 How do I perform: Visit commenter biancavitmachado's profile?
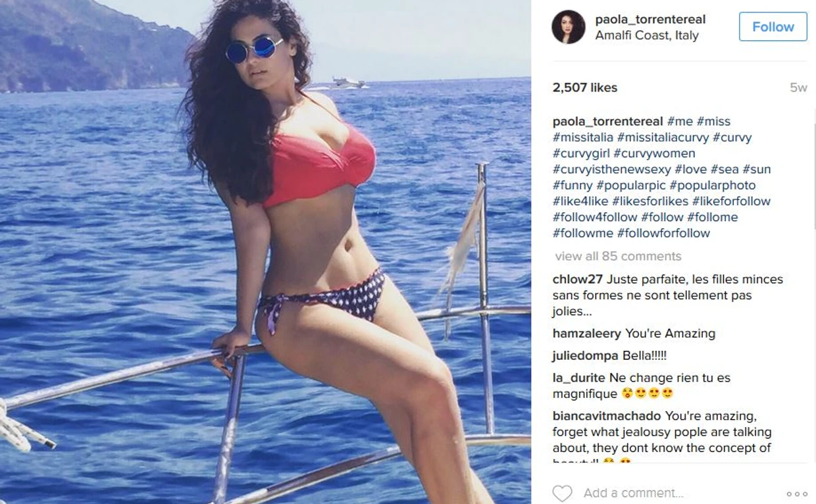click(x=607, y=416)
